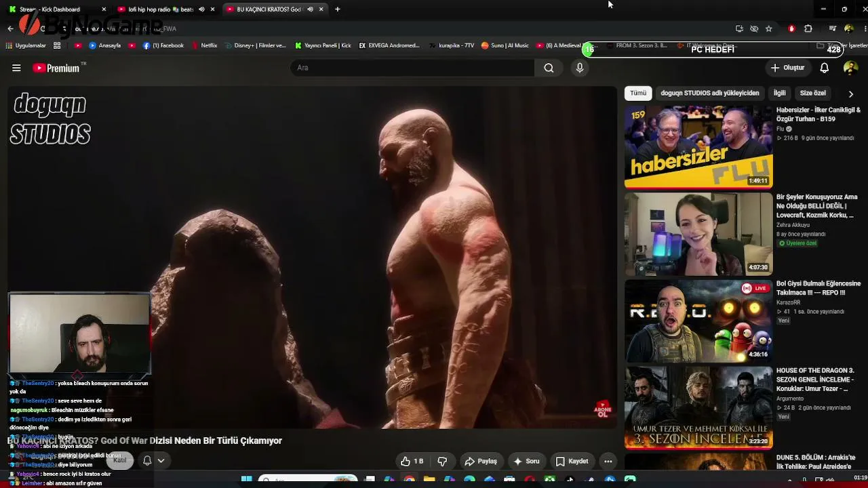Open the KarazoRR channel name link
The height and width of the screenshot is (488, 868).
[x=789, y=302]
